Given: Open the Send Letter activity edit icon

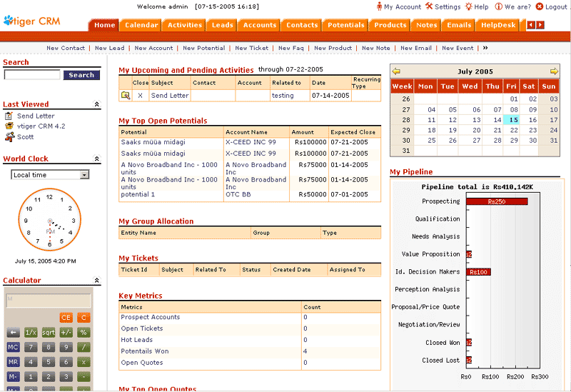Looking at the screenshot, I should (126, 95).
